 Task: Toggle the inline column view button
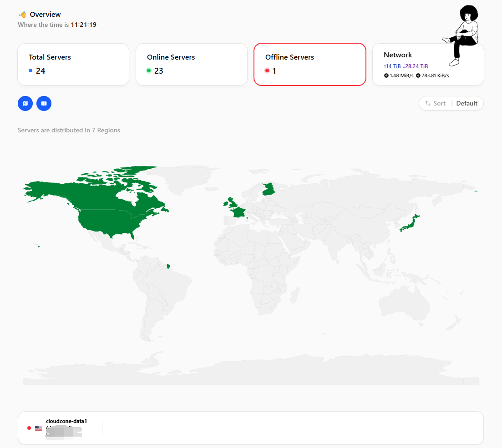(44, 103)
